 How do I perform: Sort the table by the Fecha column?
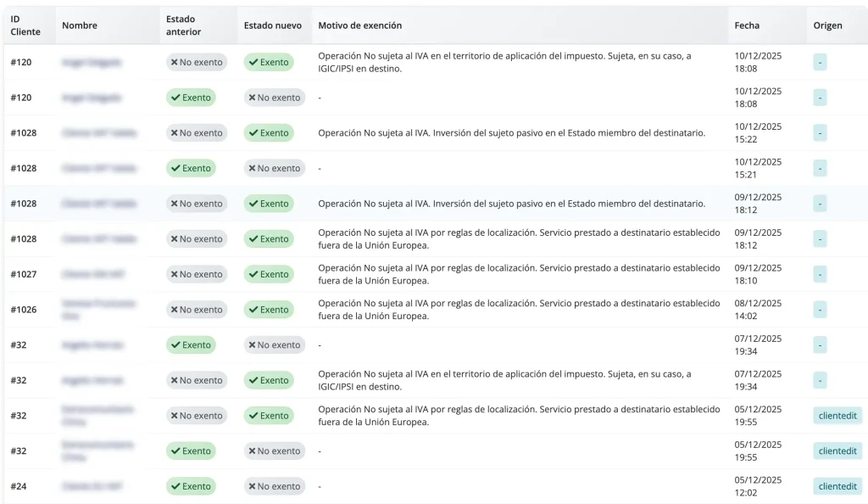click(747, 25)
